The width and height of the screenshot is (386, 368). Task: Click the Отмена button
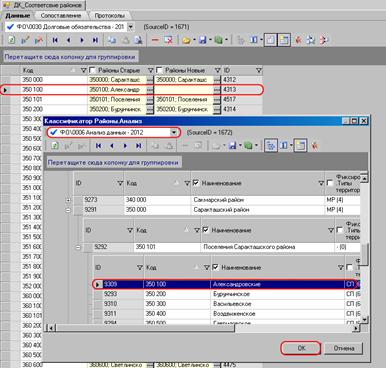coord(344,348)
